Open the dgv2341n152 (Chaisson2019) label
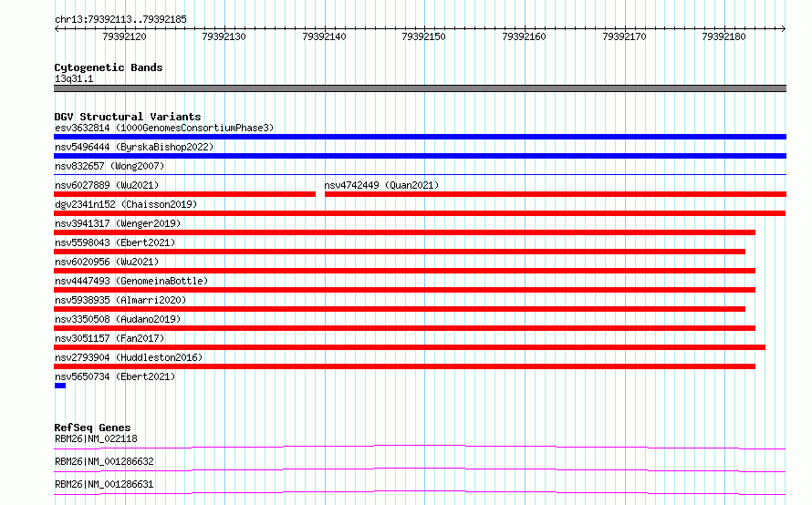Image resolution: width=812 pixels, height=505 pixels. point(126,204)
